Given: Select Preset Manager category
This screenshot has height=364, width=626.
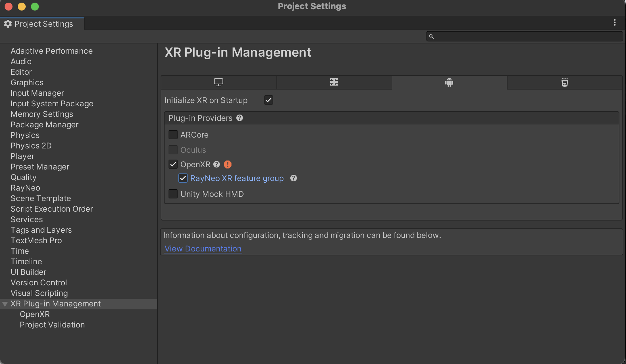Looking at the screenshot, I should 40,167.
